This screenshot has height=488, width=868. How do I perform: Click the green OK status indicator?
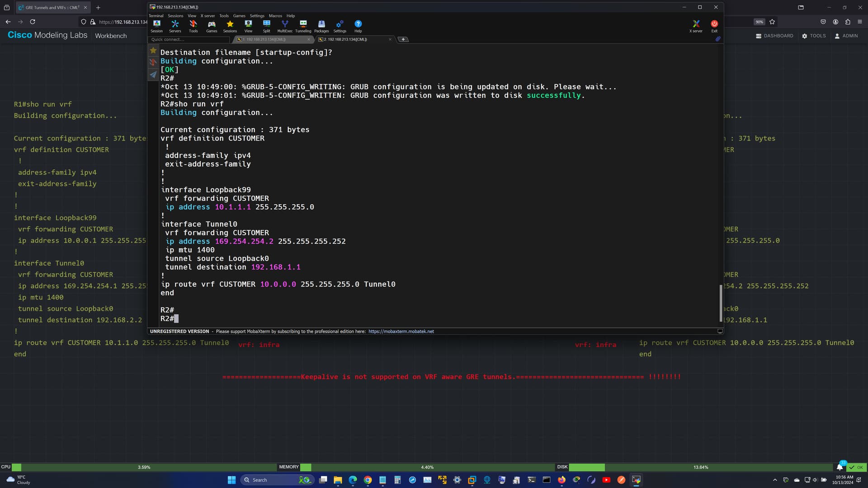point(856,467)
